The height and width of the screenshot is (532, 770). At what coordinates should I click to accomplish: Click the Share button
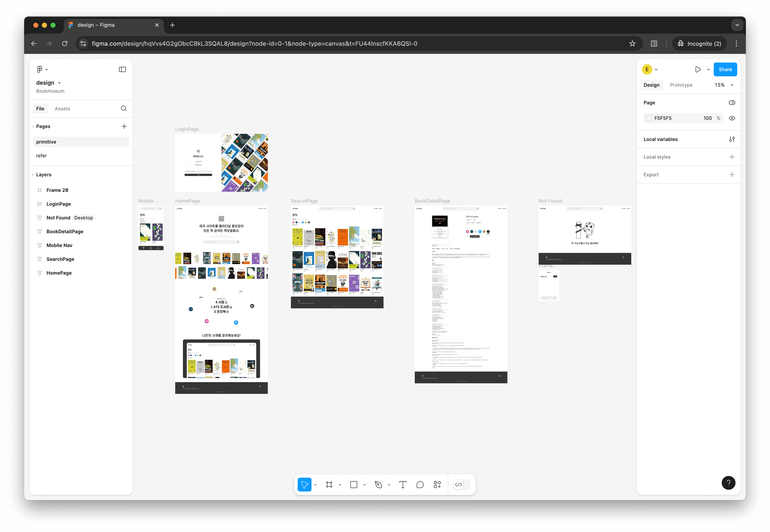(725, 69)
